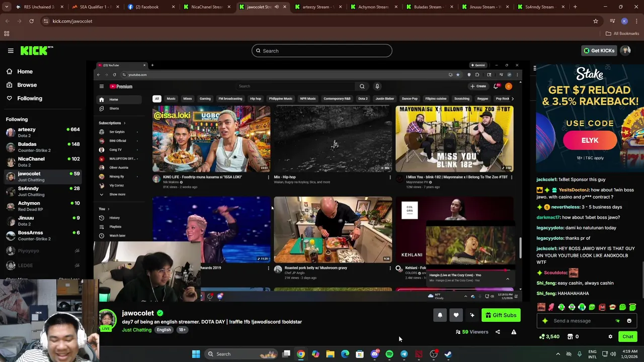Go to Home in Kick sidebar

[x=25, y=71]
